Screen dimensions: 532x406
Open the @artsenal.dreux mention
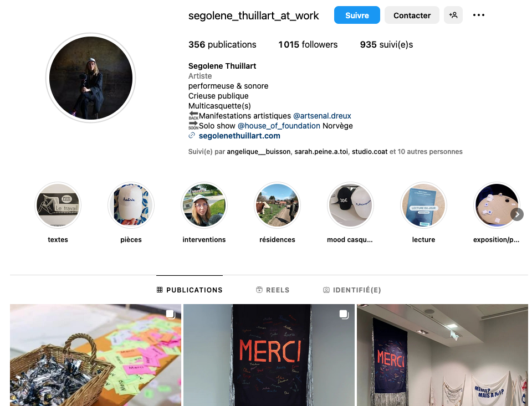pos(322,116)
